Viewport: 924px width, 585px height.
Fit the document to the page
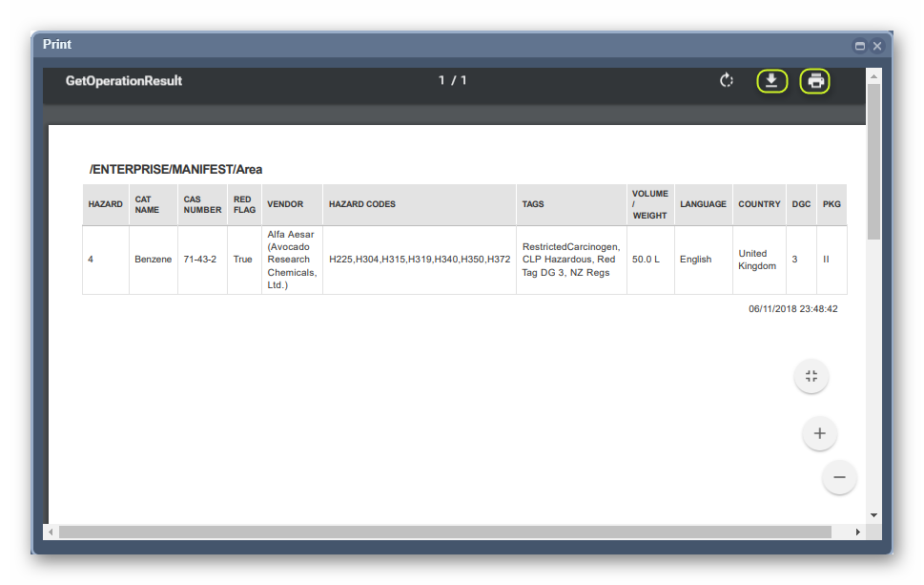click(x=811, y=376)
